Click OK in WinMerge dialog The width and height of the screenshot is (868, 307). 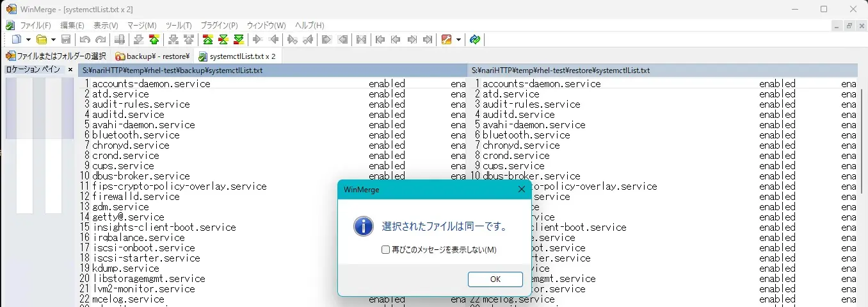pos(495,279)
